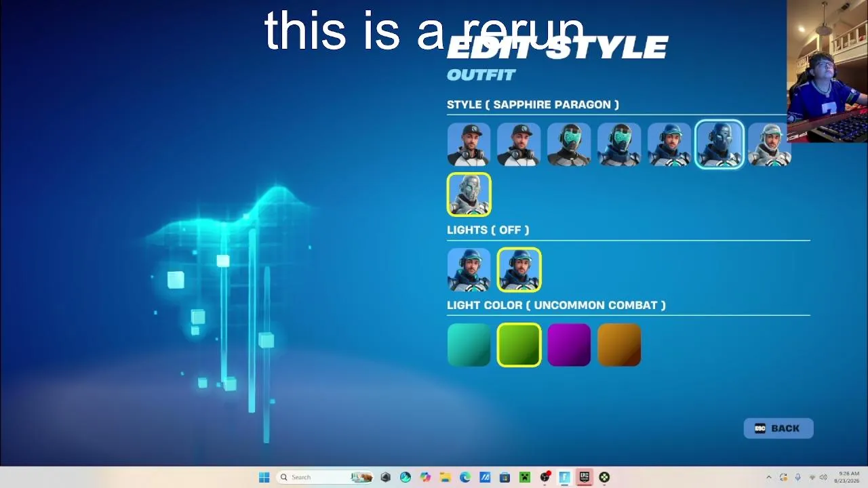Select the silver full-mask style with yellow border
Screen dimensions: 868x488
click(x=469, y=195)
